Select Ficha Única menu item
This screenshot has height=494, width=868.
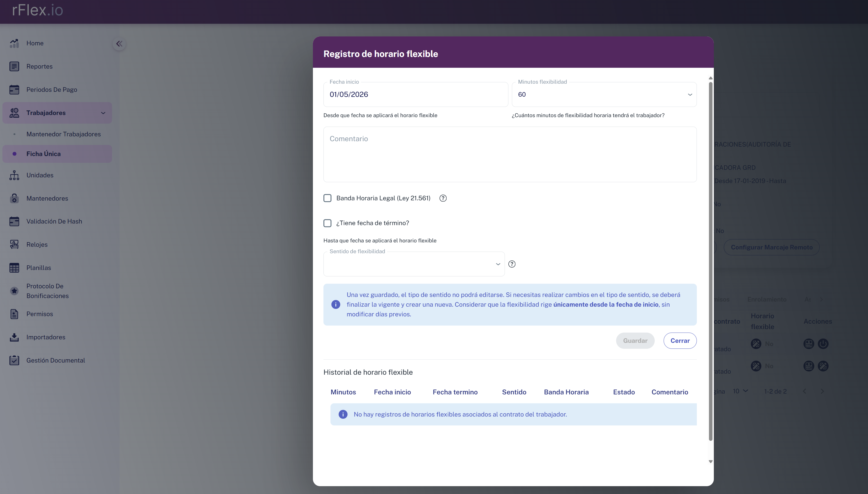click(x=43, y=154)
